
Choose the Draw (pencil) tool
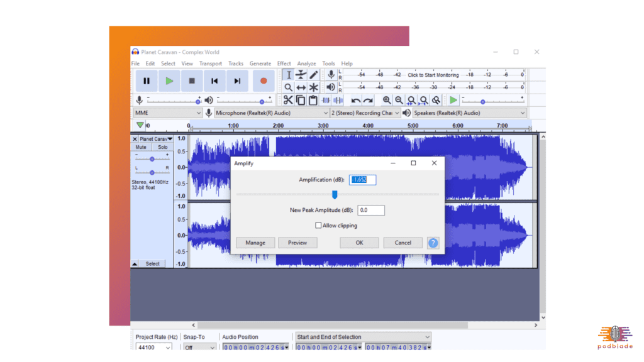313,75
